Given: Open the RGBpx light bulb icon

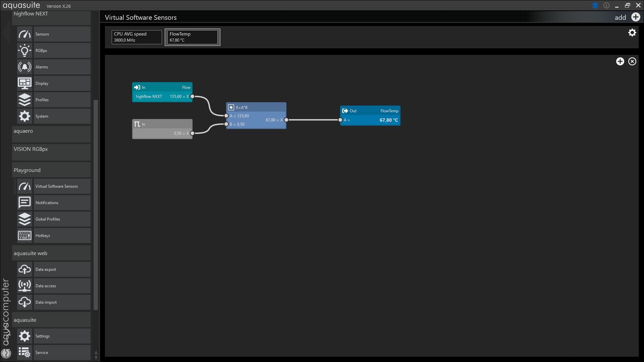Looking at the screenshot, I should click(24, 51).
